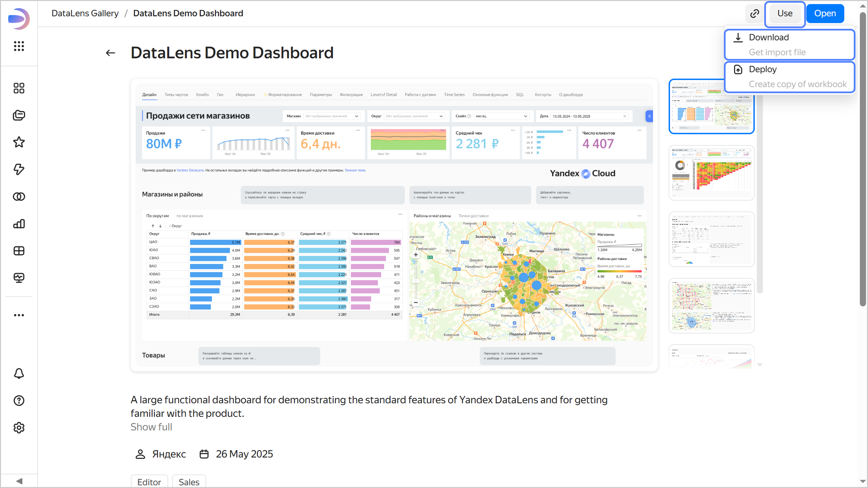Screen dimensions: 868x488
Task: Collapse the sidebar with bottom arrow
Action: (x=19, y=481)
